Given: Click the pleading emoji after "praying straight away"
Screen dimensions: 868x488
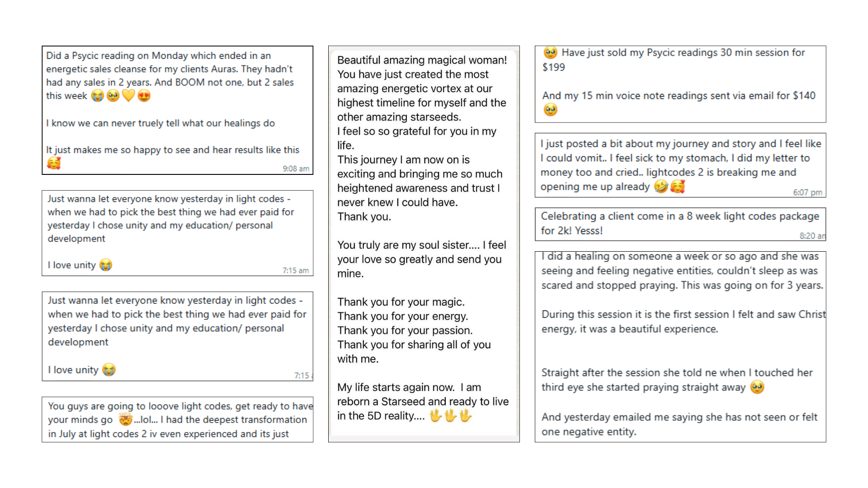Looking at the screenshot, I should click(x=757, y=387).
